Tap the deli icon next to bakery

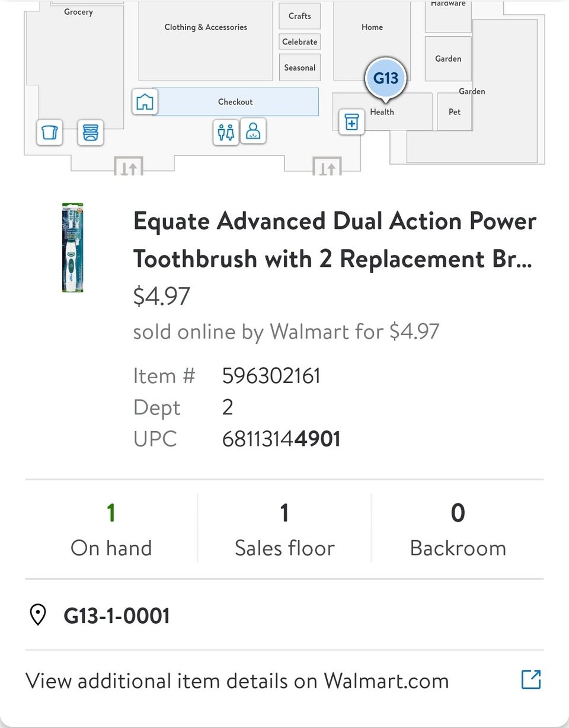91,132
